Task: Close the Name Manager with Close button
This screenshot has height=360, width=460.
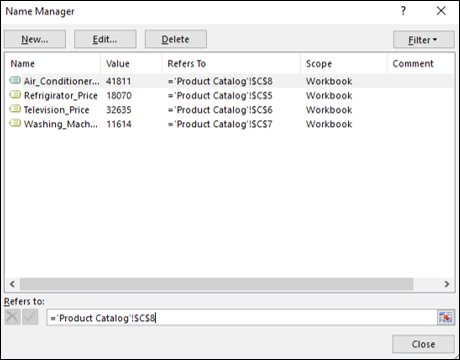Action: (423, 344)
